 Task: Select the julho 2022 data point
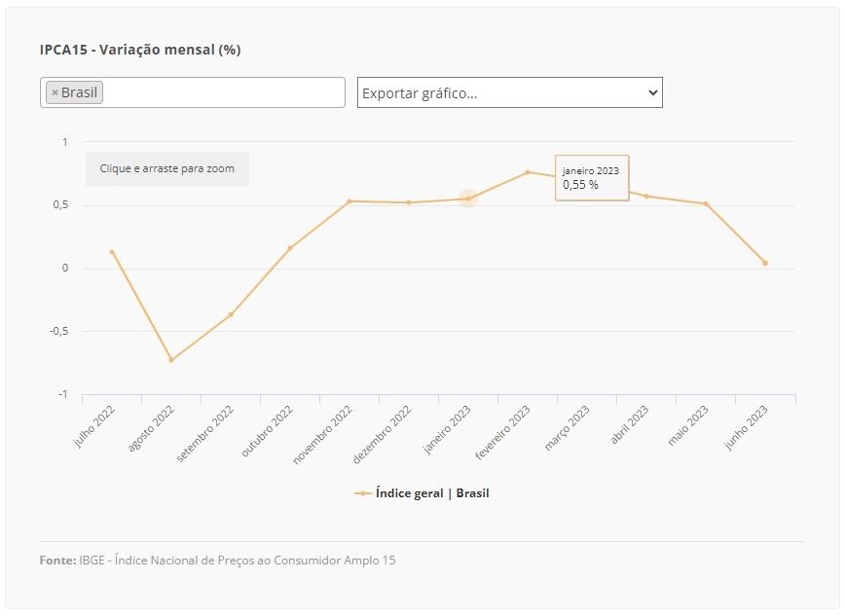[x=112, y=252]
